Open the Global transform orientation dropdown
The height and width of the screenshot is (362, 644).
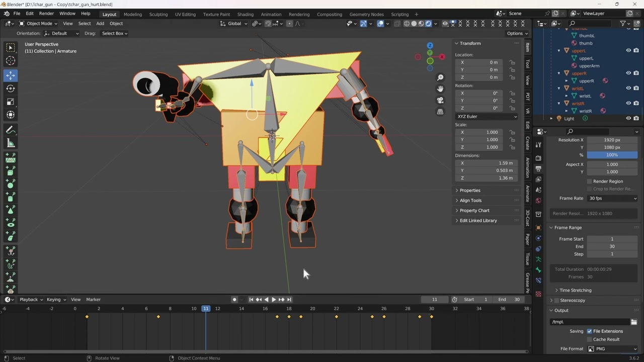pyautogui.click(x=234, y=23)
